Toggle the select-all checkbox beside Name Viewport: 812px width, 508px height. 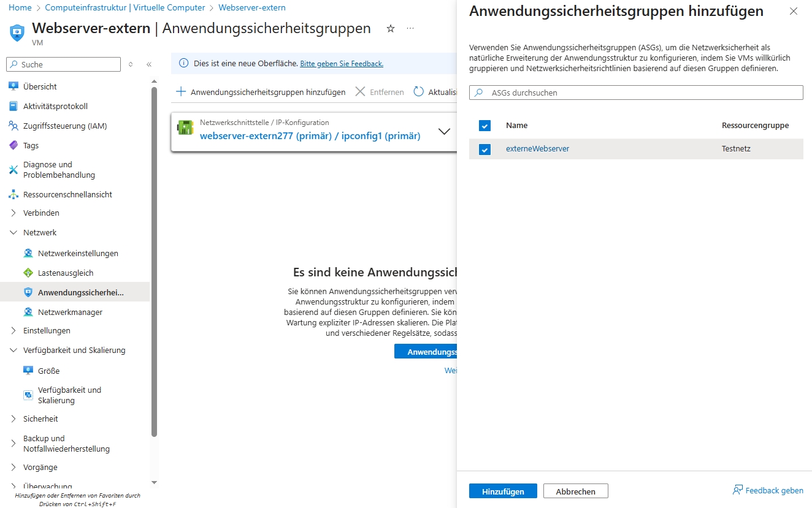[x=485, y=126]
